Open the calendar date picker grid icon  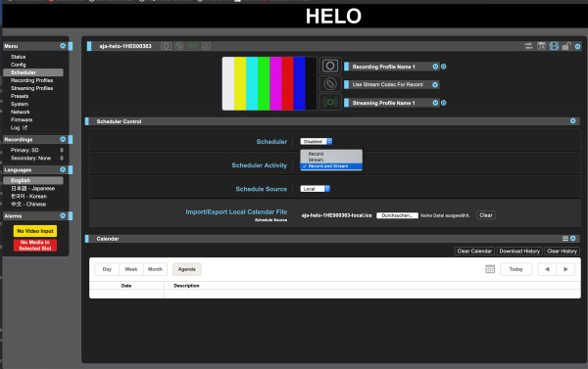(x=490, y=269)
